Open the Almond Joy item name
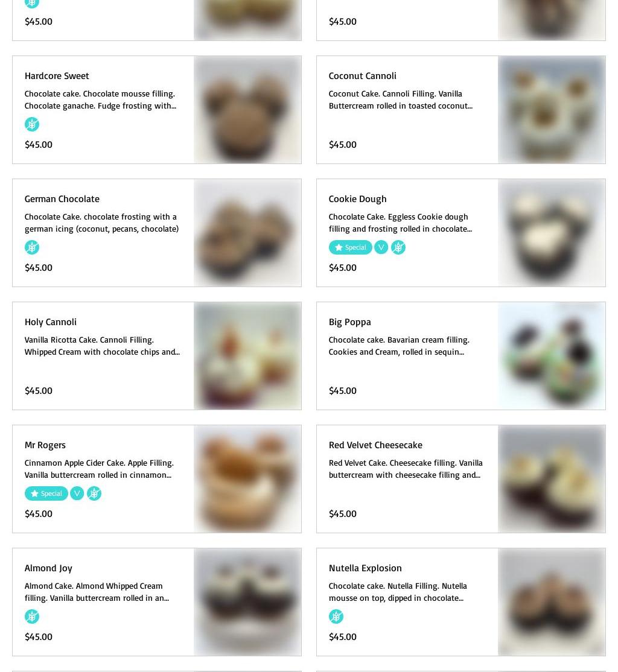The image size is (618, 672). point(48,568)
